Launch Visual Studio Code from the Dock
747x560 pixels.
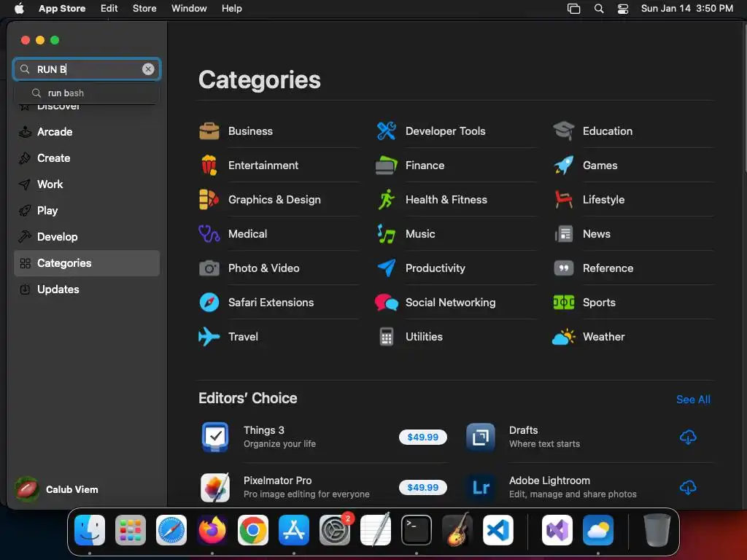(498, 529)
